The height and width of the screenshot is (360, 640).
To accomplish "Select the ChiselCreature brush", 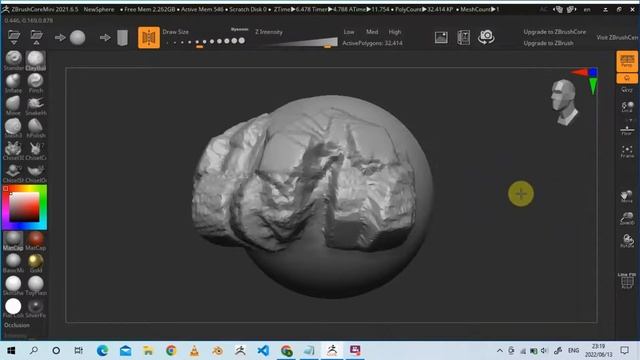I will 36,151.
